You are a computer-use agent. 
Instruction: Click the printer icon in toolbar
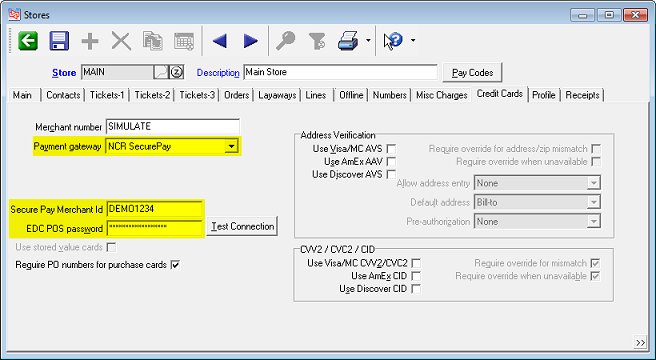348,41
